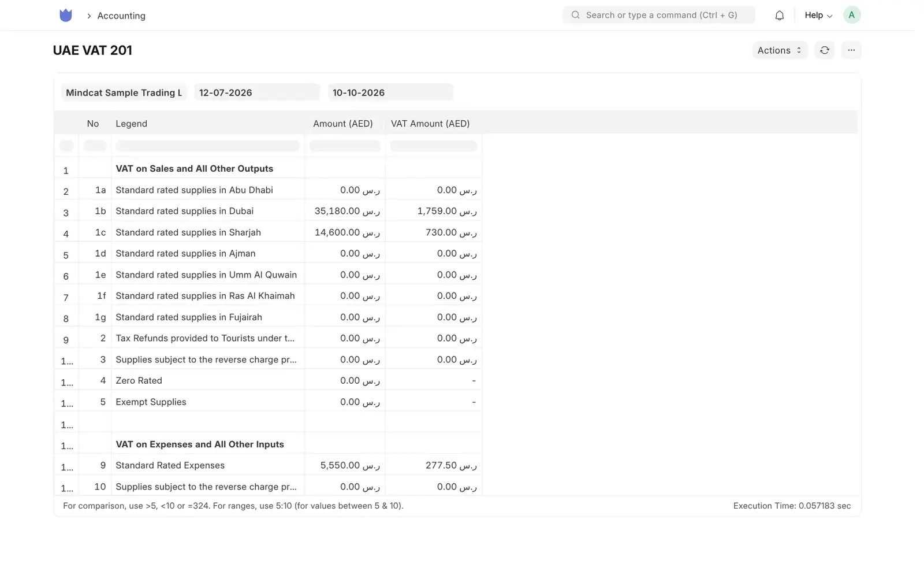Image resolution: width=924 pixels, height=578 pixels.
Task: Click the Execution Time status text
Action: click(x=792, y=506)
